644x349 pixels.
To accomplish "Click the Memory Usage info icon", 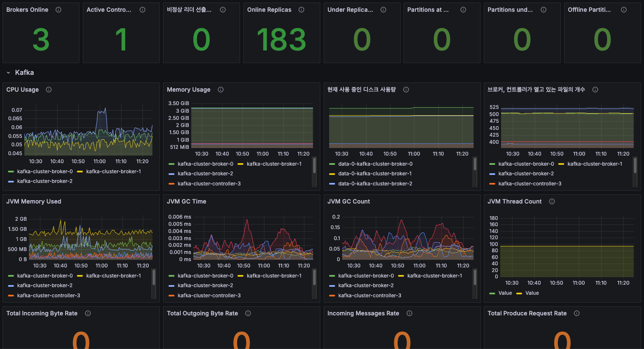I will tap(221, 90).
